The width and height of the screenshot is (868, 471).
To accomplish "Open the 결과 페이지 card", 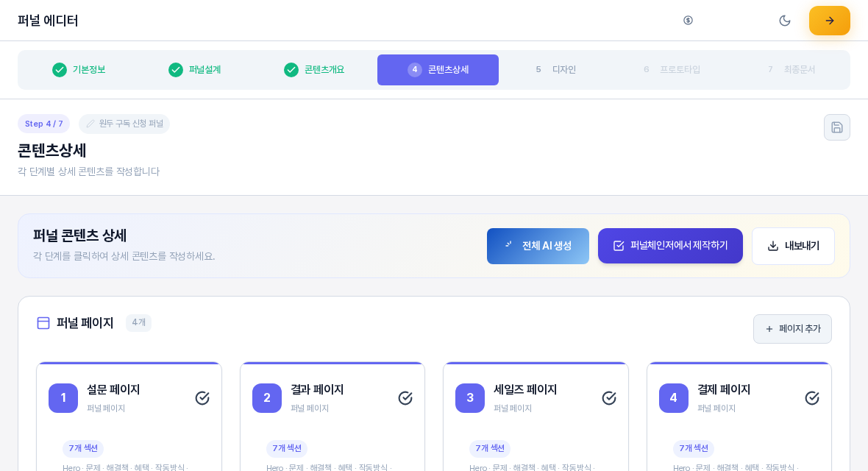I will pos(332,417).
